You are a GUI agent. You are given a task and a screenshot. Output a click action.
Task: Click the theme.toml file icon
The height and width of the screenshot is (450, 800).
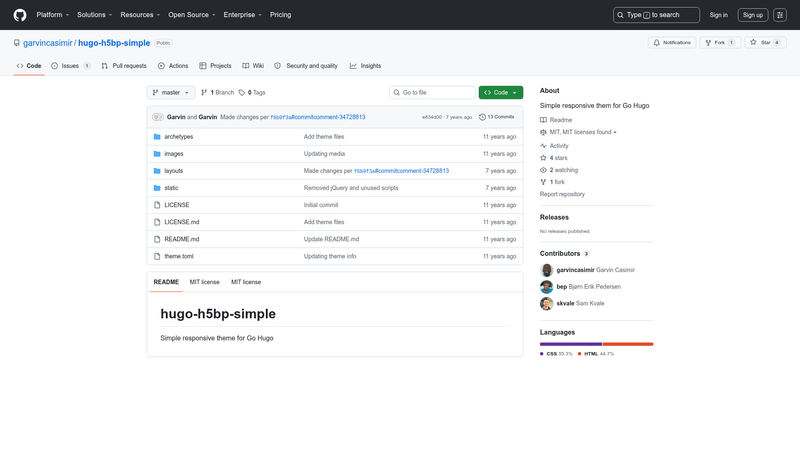(x=157, y=256)
